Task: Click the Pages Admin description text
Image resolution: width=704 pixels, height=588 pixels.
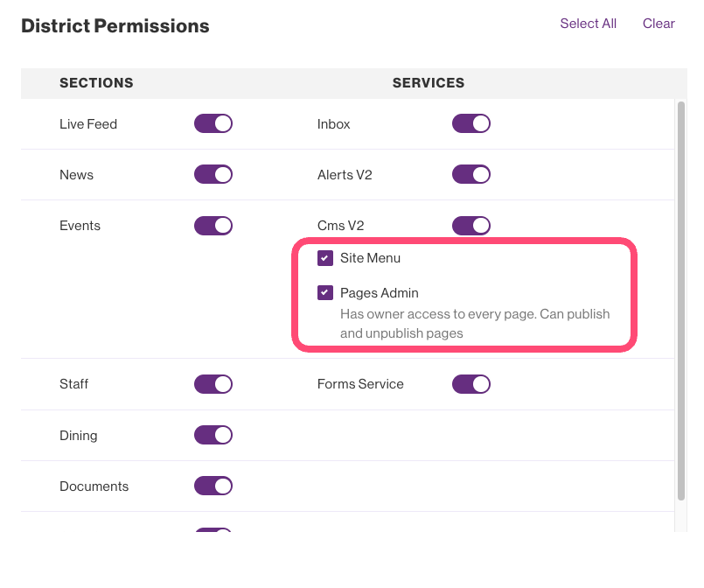Action: point(474,323)
